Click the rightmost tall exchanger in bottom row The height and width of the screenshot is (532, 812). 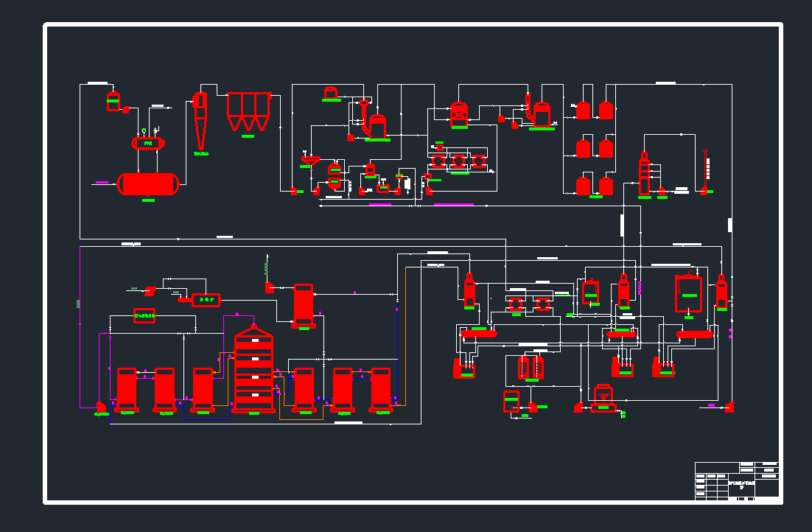point(380,388)
